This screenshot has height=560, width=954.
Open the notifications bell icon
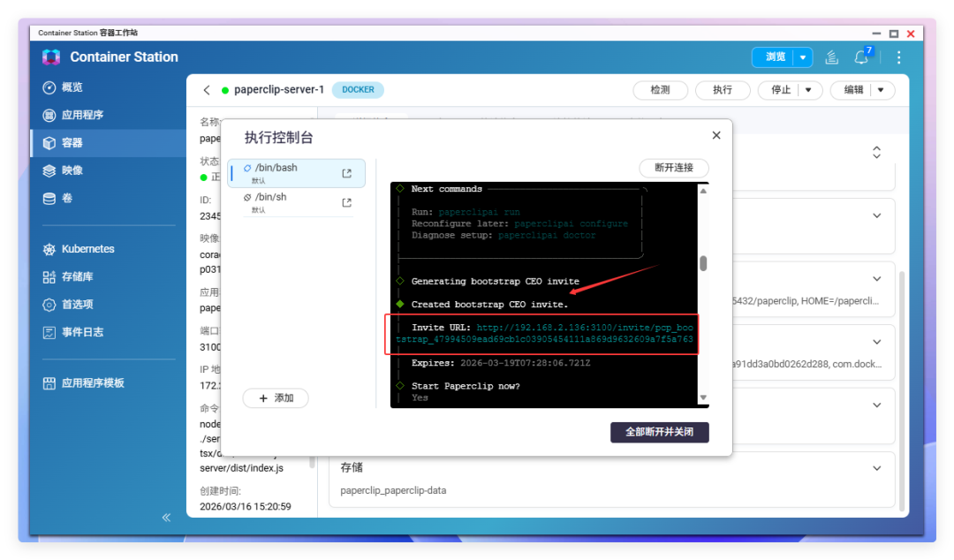[861, 57]
